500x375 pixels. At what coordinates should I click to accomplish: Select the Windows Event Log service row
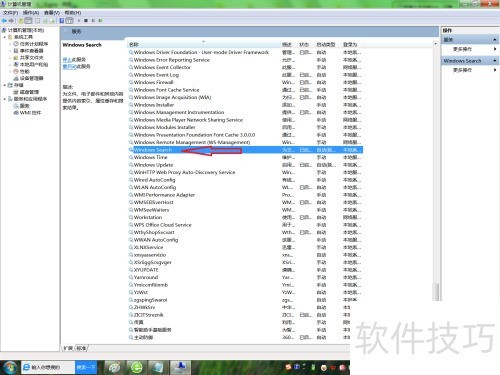(245, 75)
